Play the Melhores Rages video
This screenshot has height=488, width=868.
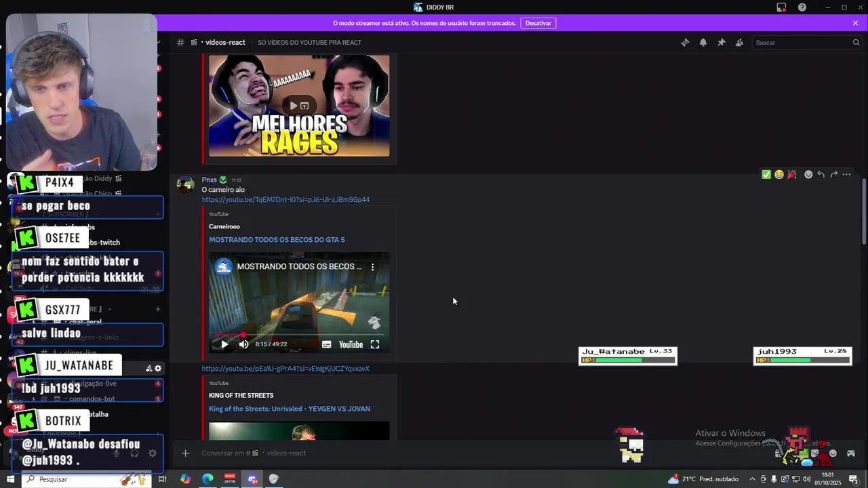point(293,106)
